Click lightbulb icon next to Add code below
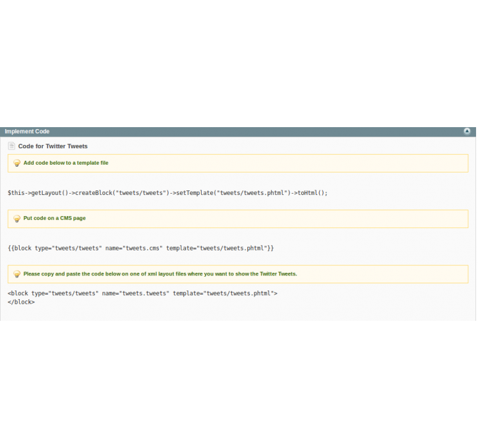The width and height of the screenshot is (478, 448). [x=16, y=163]
